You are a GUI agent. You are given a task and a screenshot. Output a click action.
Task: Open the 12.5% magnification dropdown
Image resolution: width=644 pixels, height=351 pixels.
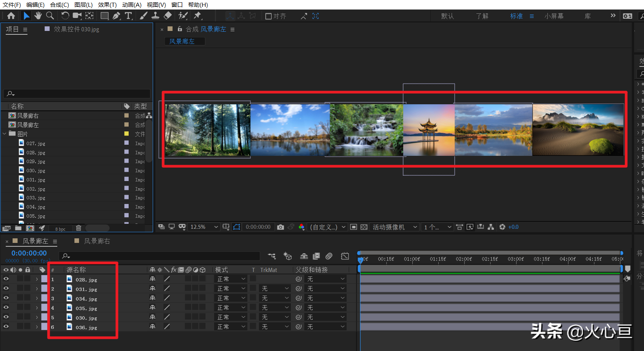pyautogui.click(x=204, y=227)
